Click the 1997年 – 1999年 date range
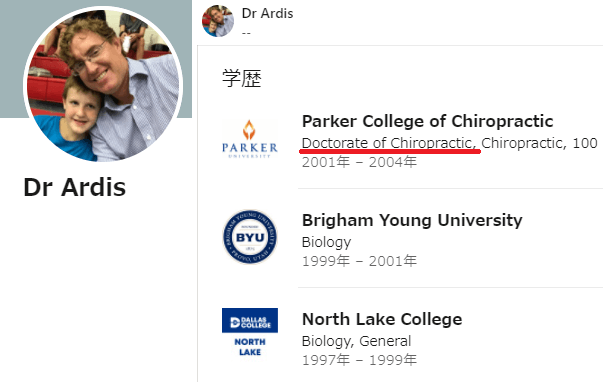The width and height of the screenshot is (610, 382). 359,360
